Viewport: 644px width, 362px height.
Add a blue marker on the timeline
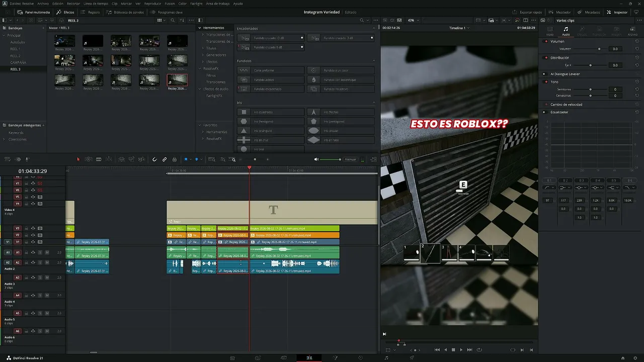click(196, 159)
